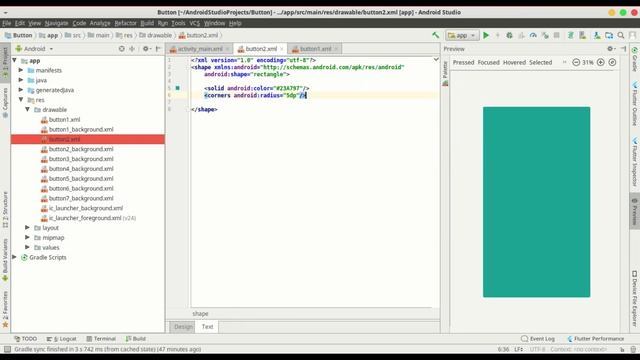Zoom in preview with plus icon
Viewport: 640px width, 360px height.
(600, 62)
